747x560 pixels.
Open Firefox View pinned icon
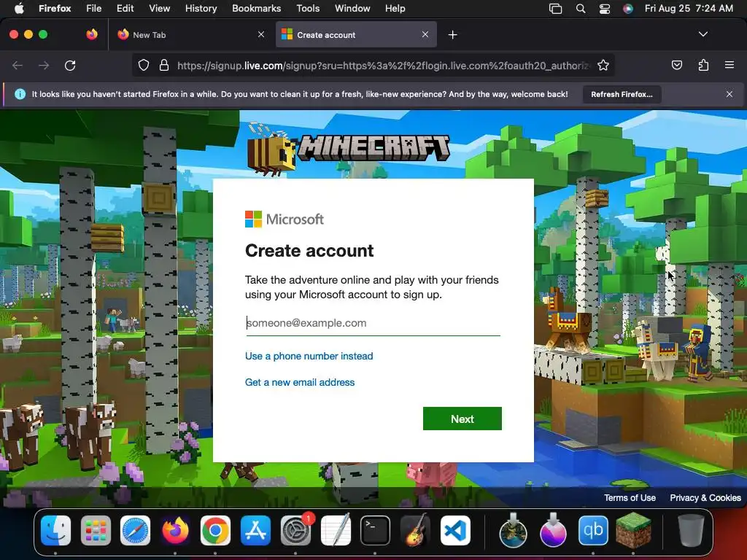pos(92,34)
